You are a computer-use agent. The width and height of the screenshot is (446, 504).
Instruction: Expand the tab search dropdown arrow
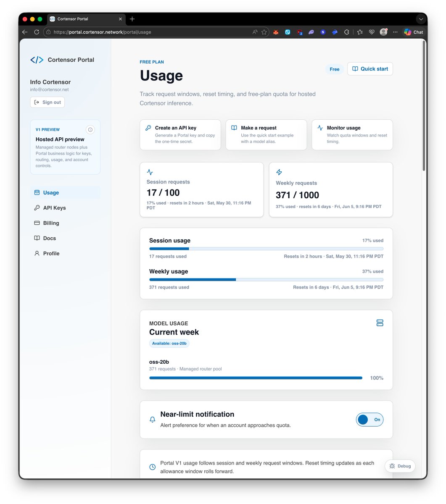421,19
